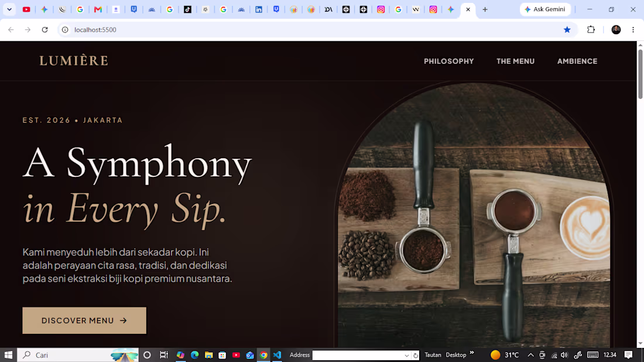
Task: Switch to the YouTube browser tab
Action: pos(26,9)
